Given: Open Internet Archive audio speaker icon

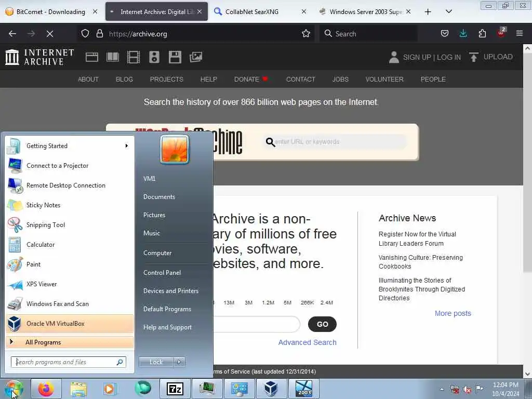Looking at the screenshot, I should click(x=154, y=57).
